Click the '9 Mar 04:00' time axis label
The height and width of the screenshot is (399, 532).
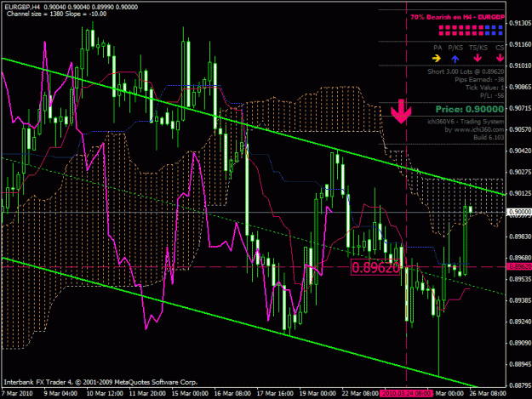60,393
